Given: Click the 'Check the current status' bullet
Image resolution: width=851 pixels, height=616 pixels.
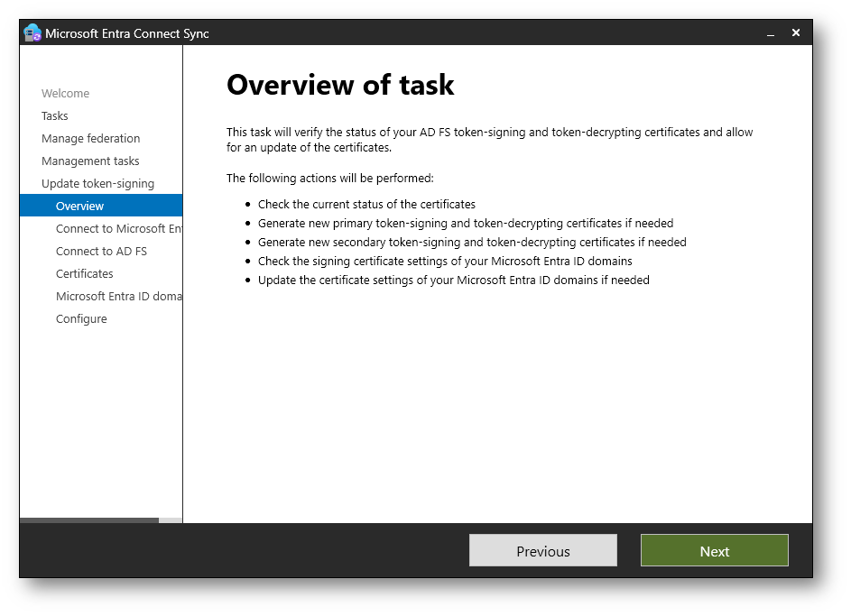Looking at the screenshot, I should tap(366, 205).
